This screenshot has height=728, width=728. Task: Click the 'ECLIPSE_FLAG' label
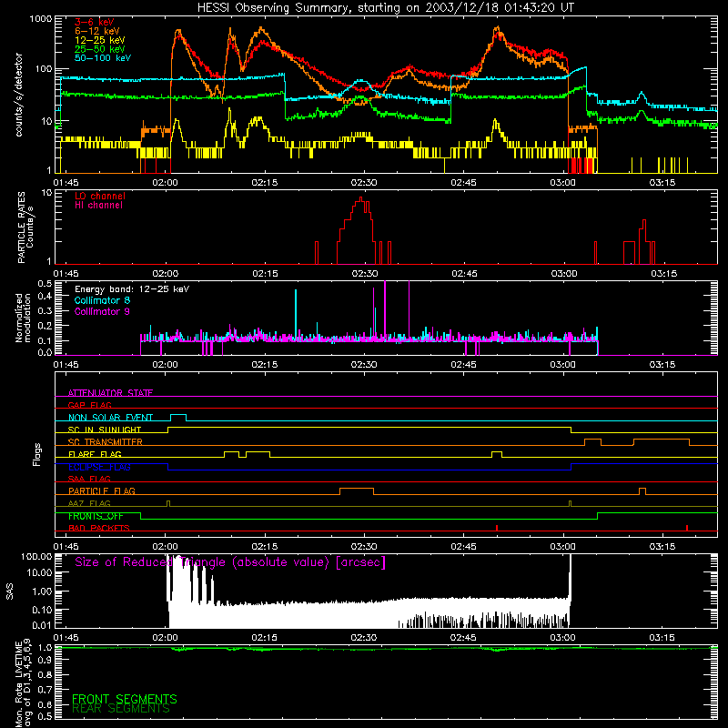coord(99,467)
